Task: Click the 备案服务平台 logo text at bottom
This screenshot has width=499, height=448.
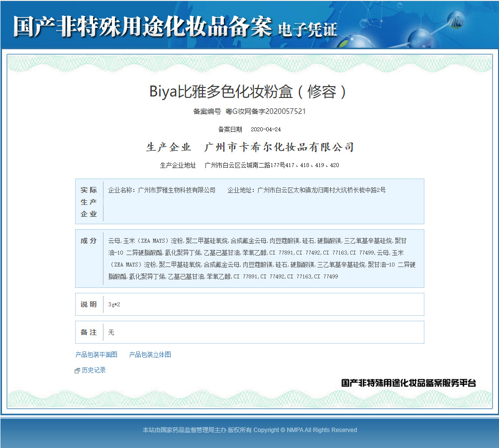Action: point(408,383)
